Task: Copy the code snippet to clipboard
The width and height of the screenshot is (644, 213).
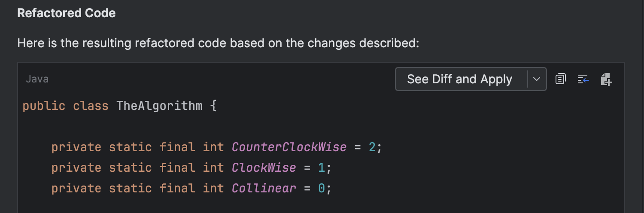Action: pos(560,79)
